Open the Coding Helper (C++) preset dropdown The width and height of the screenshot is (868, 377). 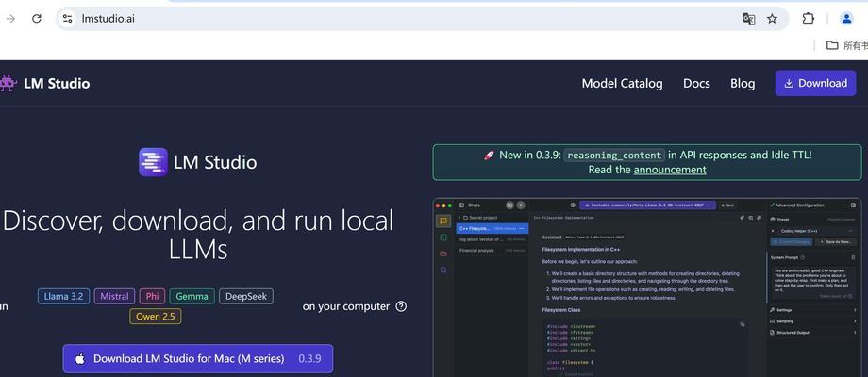pyautogui.click(x=817, y=231)
